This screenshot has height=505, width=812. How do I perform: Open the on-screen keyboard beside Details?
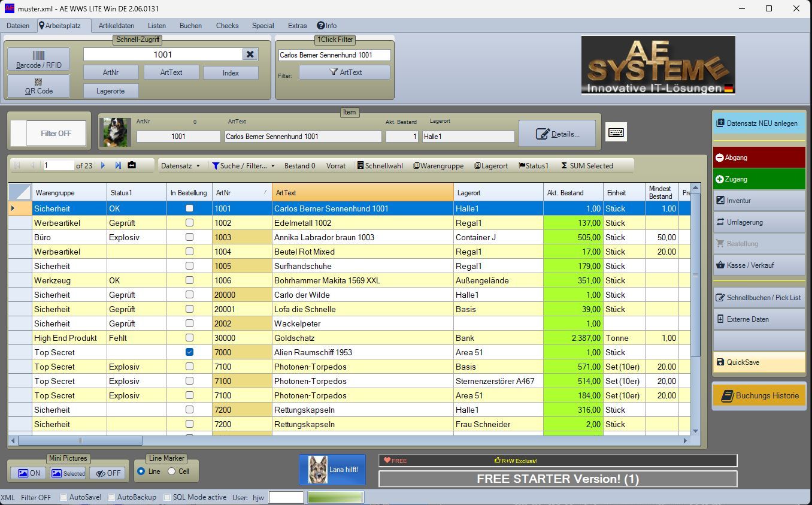pyautogui.click(x=616, y=132)
